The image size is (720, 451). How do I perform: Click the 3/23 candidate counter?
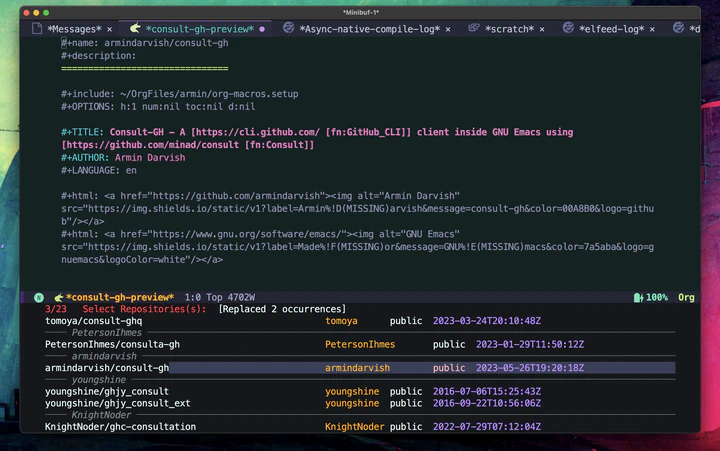point(56,309)
